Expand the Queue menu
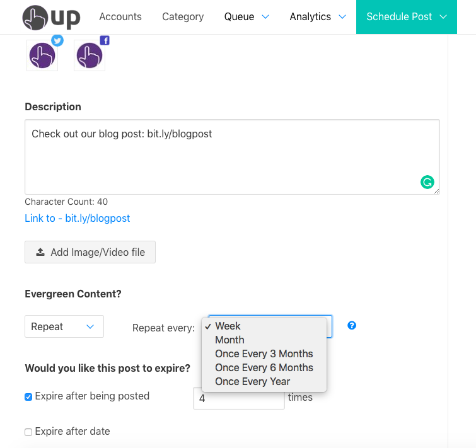Viewport: 476px width, 448px height. (247, 17)
